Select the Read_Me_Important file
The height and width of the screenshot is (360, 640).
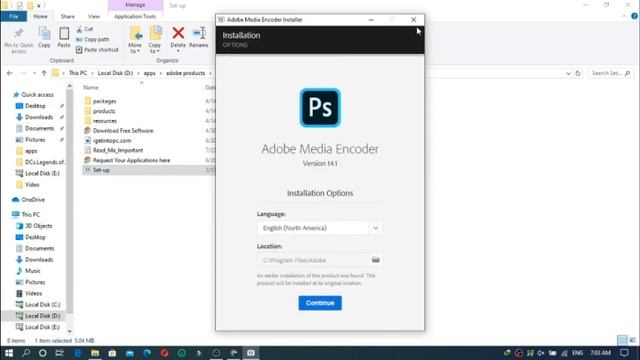point(118,150)
